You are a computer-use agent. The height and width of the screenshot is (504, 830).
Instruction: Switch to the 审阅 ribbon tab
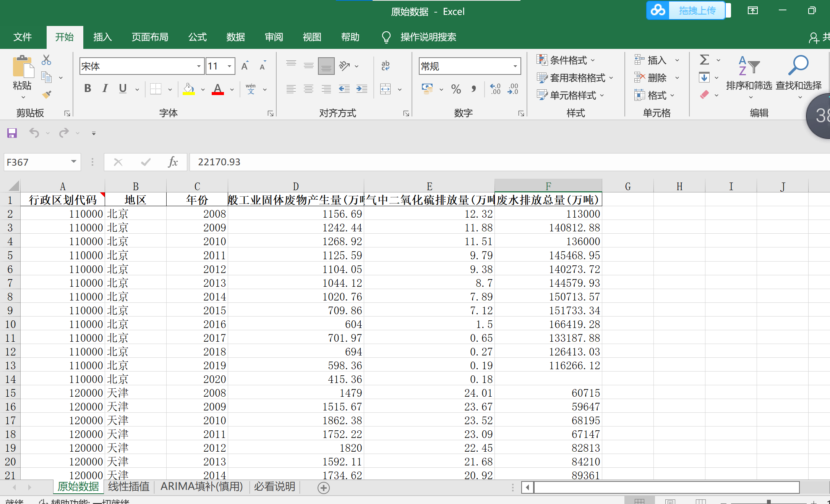pyautogui.click(x=274, y=37)
